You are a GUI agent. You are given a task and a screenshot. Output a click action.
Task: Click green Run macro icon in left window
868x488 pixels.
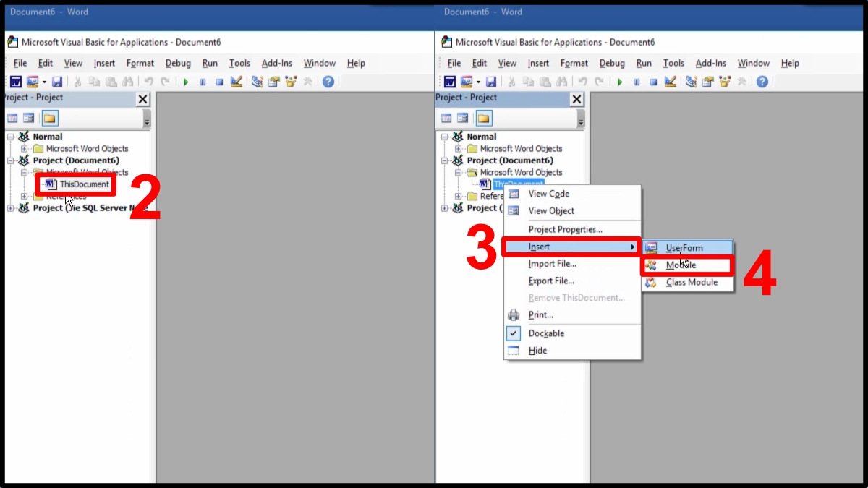coord(186,82)
